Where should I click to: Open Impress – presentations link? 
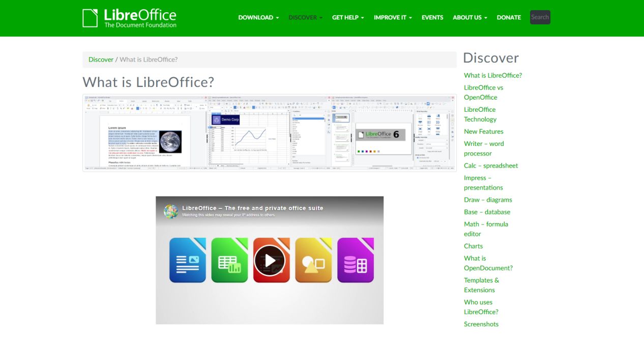coord(483,182)
